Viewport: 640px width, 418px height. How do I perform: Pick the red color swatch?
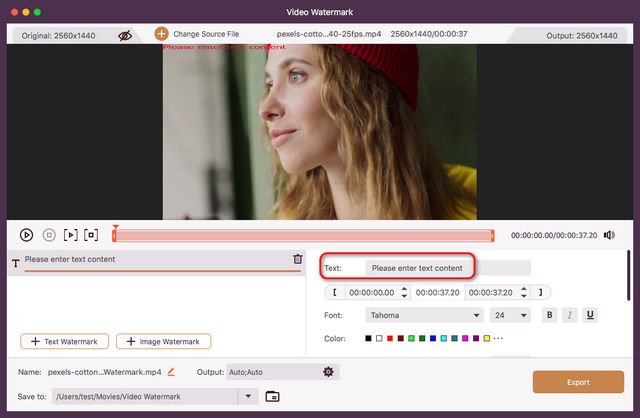click(391, 338)
